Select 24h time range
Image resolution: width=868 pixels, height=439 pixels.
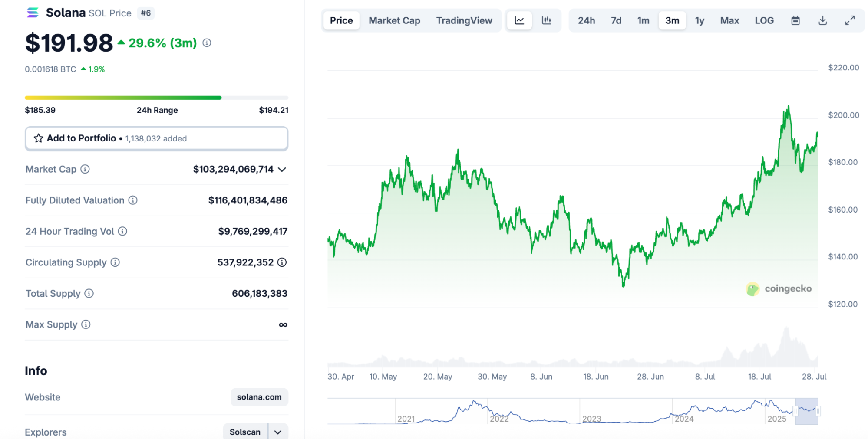tap(586, 20)
